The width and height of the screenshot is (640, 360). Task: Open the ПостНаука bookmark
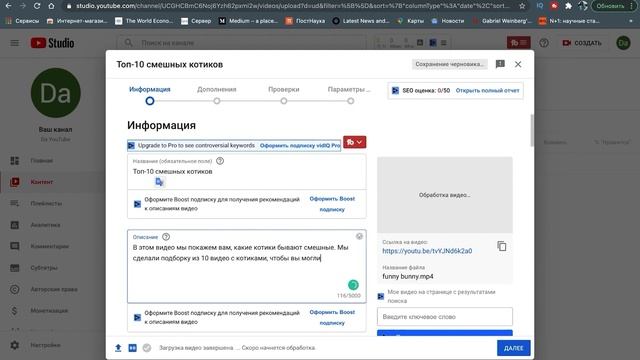tap(305, 21)
